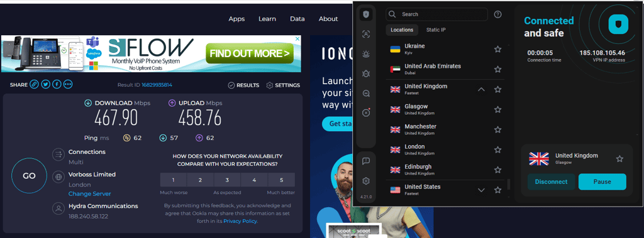
Task: Open Alternative ID icon in Surfshark sidebar
Action: [x=366, y=35]
